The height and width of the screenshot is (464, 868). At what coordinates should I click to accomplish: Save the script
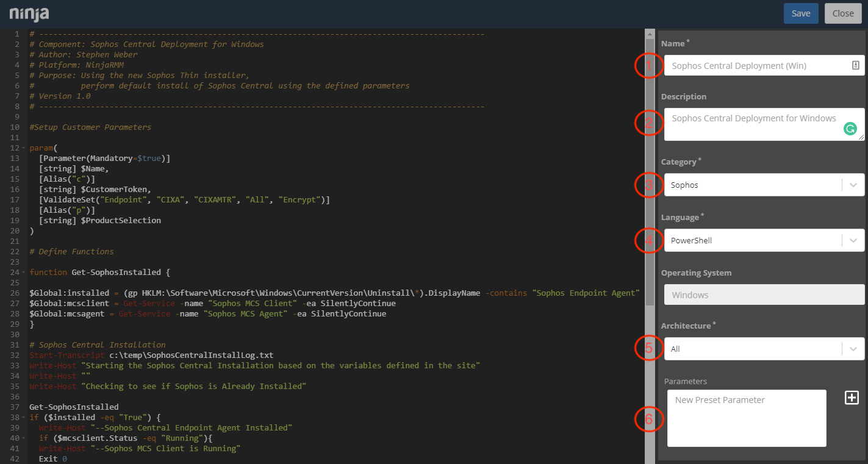tap(800, 13)
